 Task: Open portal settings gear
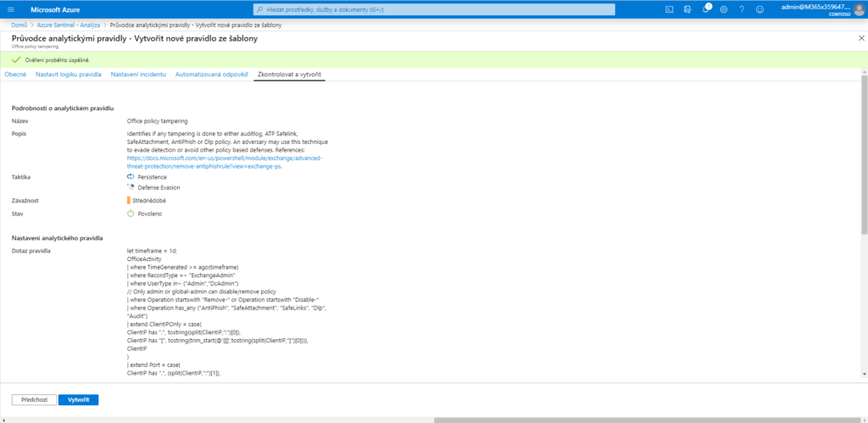coord(723,9)
